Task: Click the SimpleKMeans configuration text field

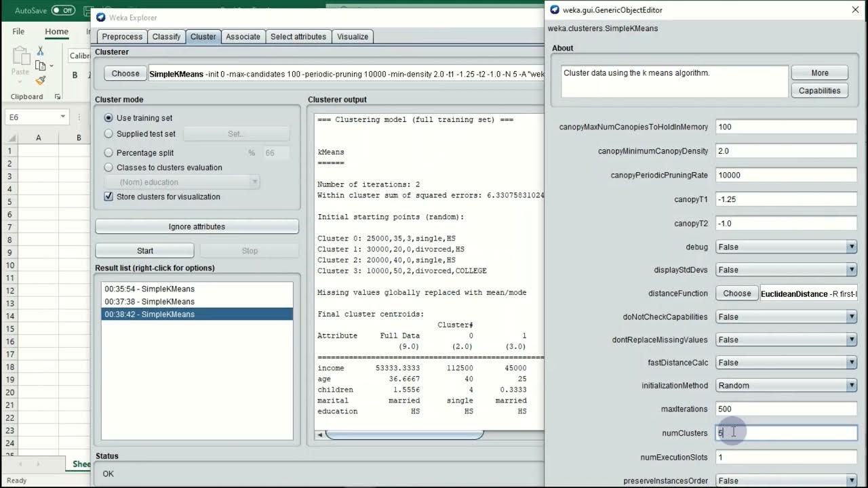Action: click(346, 73)
